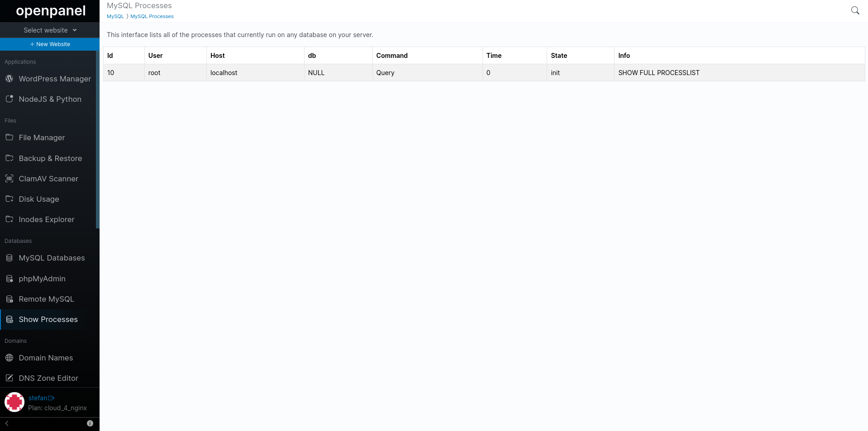Click the Plan: cloud_4_nginx text
Screen dimensions: 868x431
coord(57,408)
